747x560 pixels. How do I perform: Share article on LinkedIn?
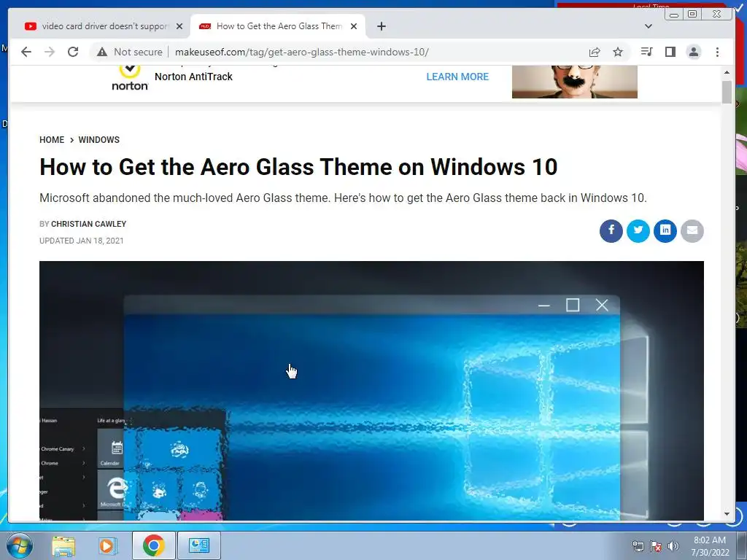click(x=665, y=231)
